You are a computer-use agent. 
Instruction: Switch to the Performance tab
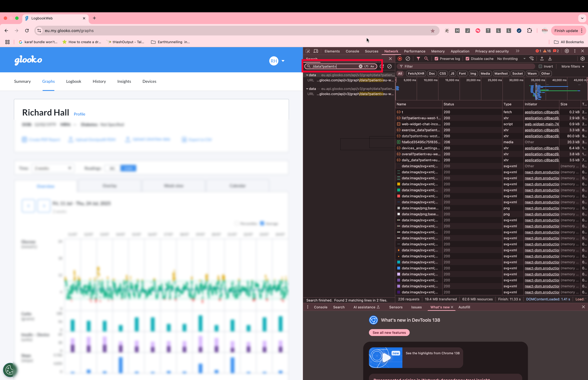415,51
